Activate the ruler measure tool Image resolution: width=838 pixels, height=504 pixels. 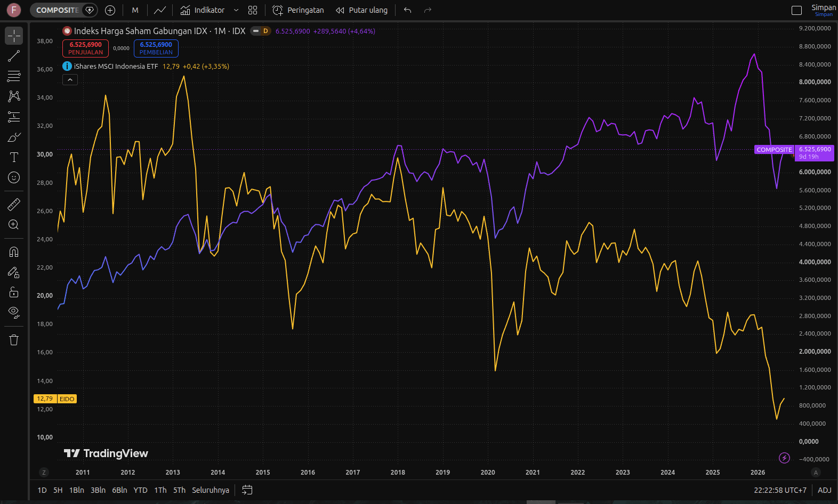tap(14, 205)
